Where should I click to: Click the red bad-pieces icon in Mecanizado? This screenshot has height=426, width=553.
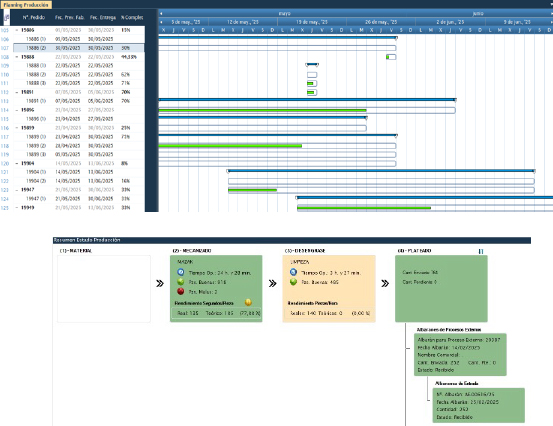pos(181,291)
